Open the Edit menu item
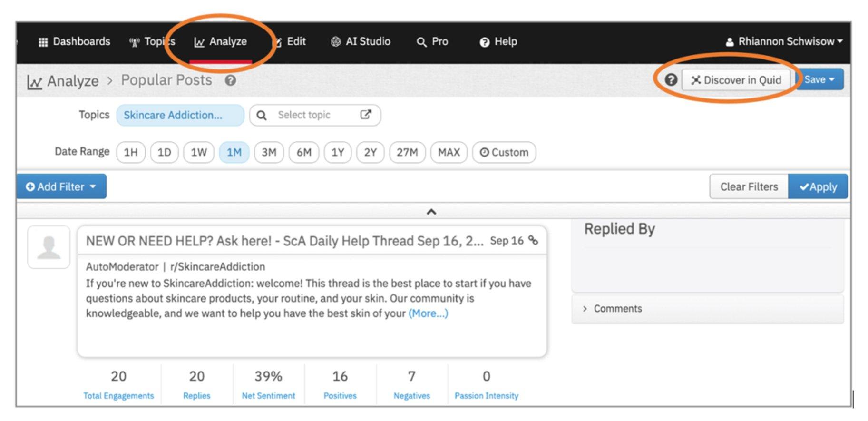868x421 pixels. tap(290, 42)
